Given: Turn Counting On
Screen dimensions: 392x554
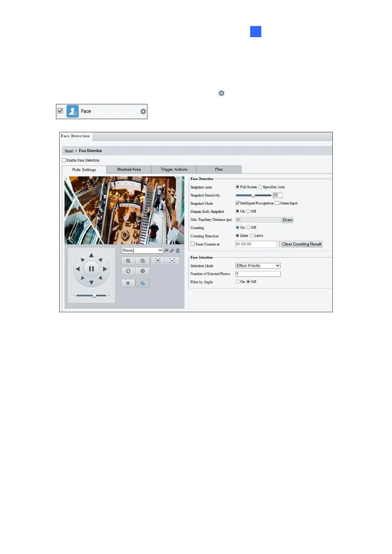Looking at the screenshot, I should 237,227.
